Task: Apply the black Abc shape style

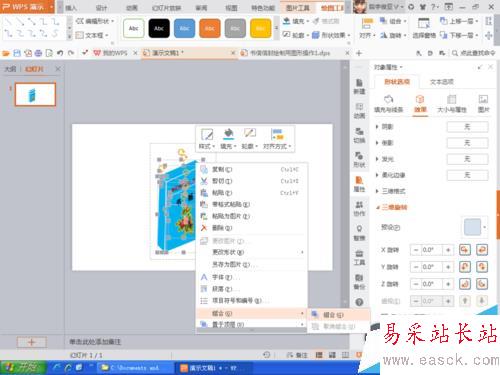Action: [159, 28]
